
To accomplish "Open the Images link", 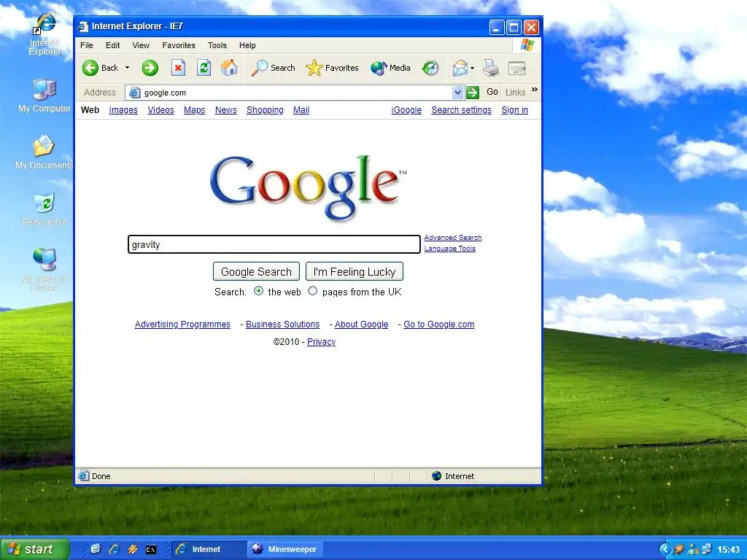I will point(123,110).
